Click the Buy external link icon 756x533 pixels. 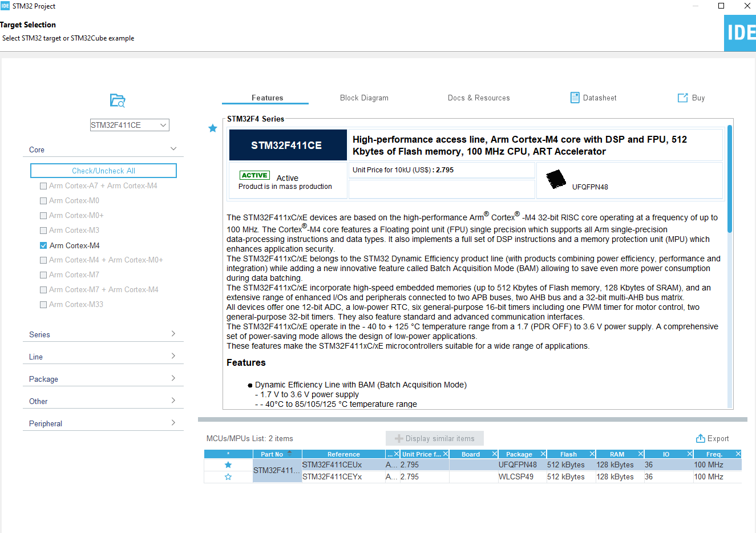682,98
